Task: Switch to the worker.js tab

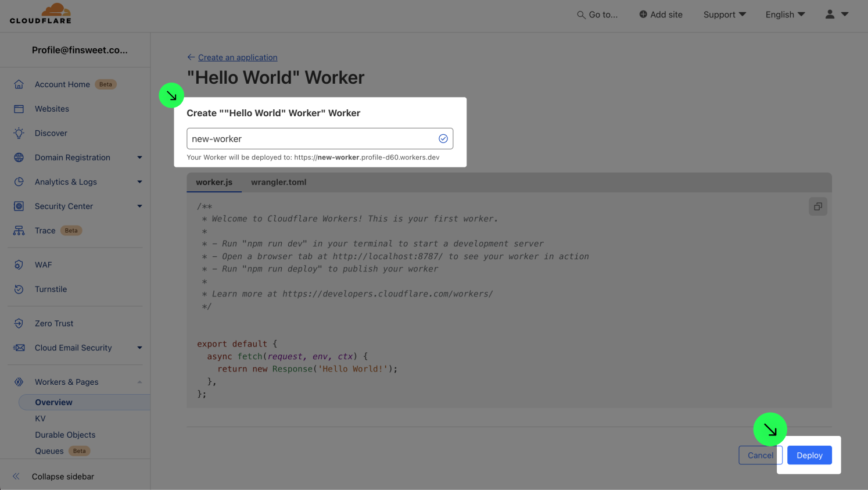Action: coord(214,182)
